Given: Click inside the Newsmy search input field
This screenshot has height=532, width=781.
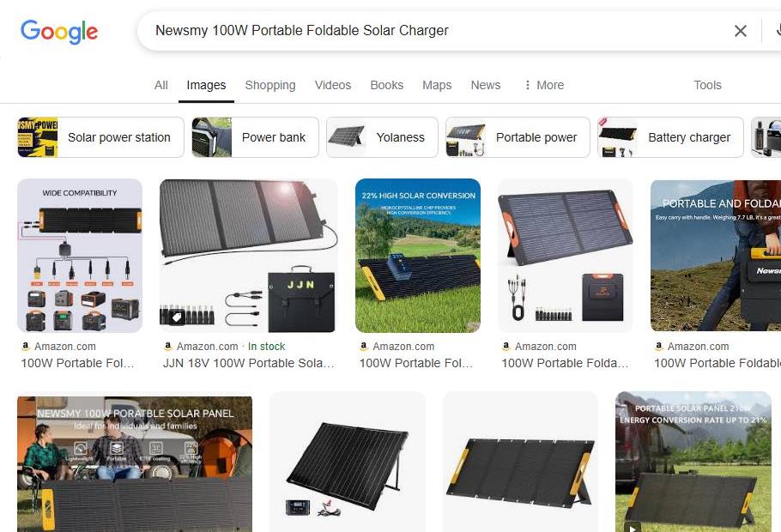Looking at the screenshot, I should coord(439,30).
